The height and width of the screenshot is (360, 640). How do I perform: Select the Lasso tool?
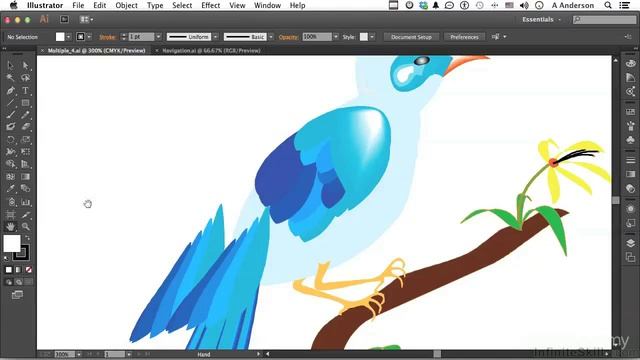(x=25, y=78)
